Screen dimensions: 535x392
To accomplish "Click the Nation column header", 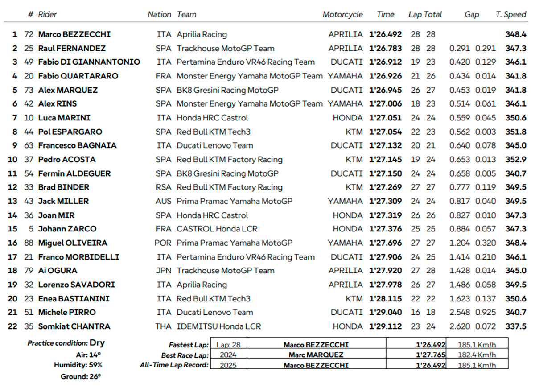I will [159, 14].
